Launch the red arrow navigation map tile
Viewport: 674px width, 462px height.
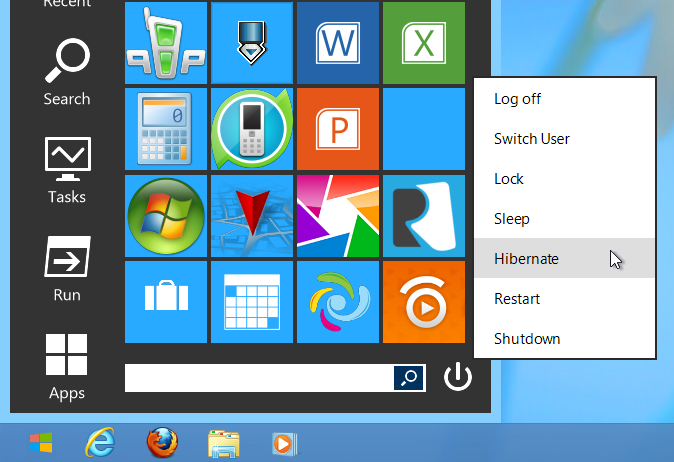(x=252, y=216)
